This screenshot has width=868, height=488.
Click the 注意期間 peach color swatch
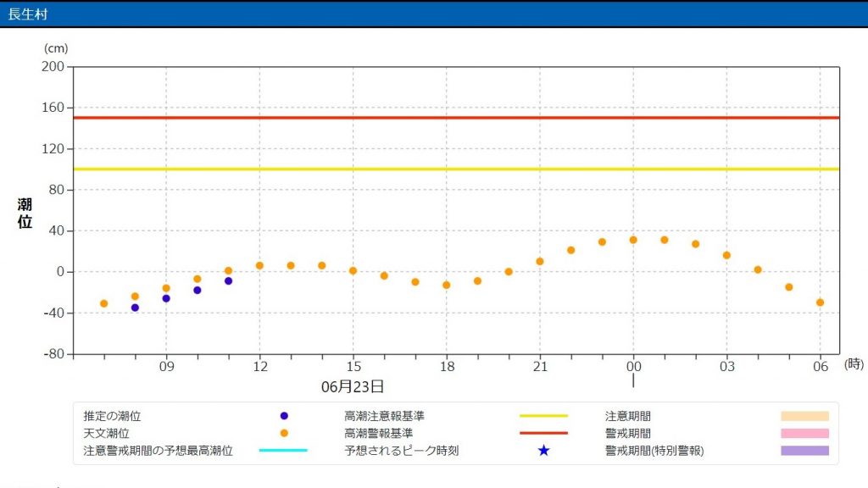coord(805,416)
